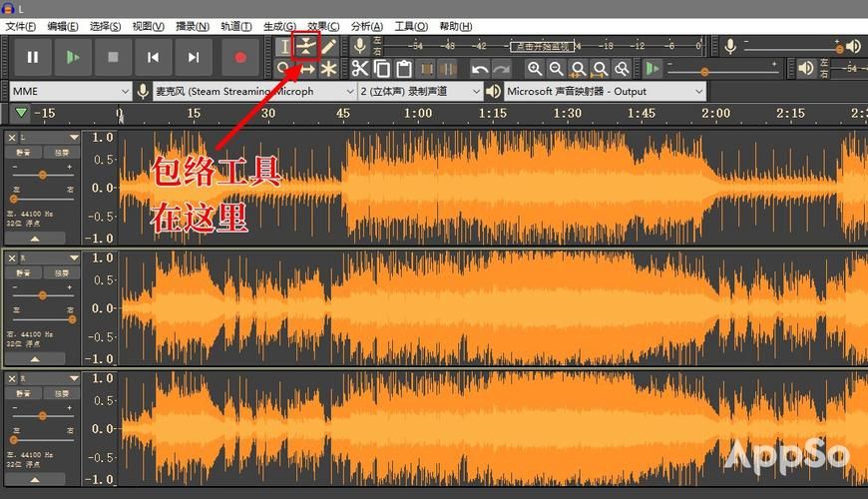Open the 文件(F) menu
The width and height of the screenshot is (868, 499).
[20, 26]
